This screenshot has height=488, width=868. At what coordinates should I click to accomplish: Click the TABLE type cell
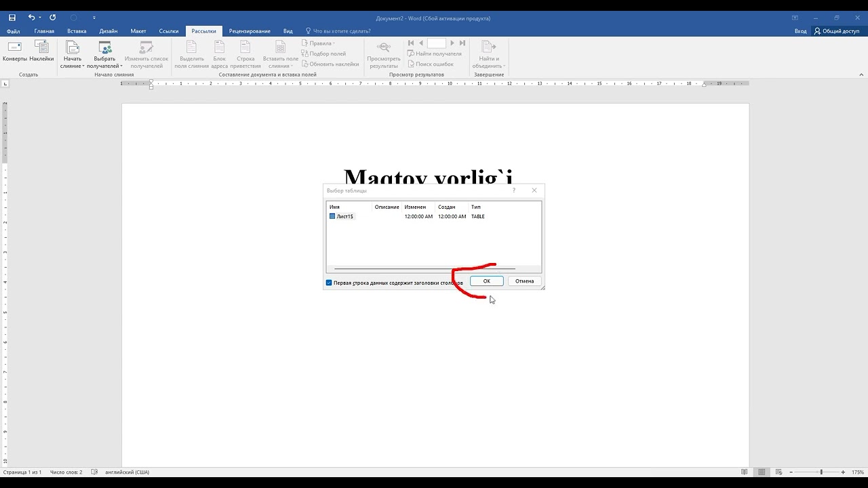[x=478, y=216]
